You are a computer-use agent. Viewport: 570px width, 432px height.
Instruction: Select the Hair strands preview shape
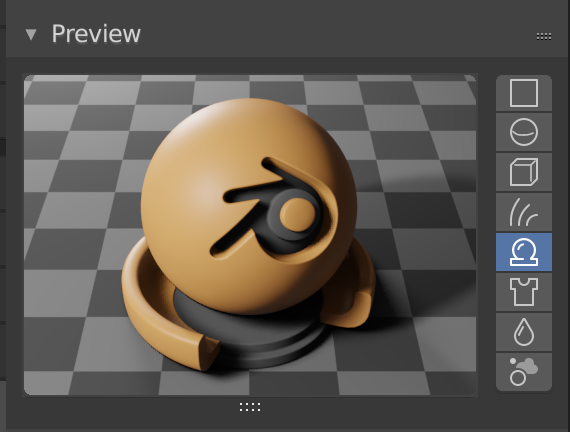click(524, 212)
